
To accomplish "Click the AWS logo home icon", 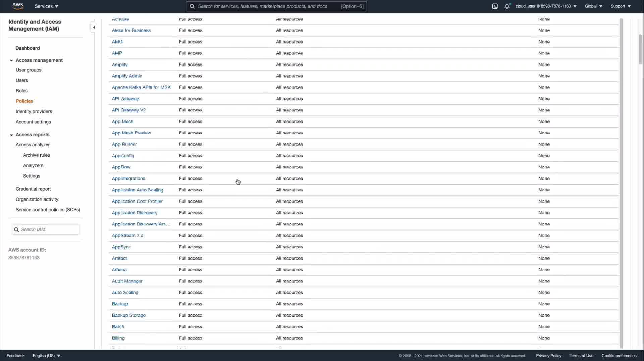I will (x=18, y=6).
